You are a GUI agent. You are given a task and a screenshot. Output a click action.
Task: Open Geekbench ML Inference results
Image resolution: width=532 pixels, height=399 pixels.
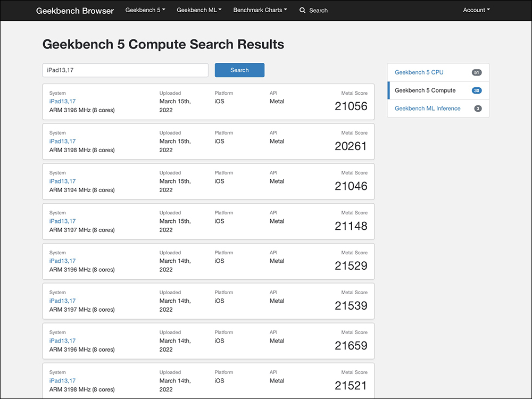pyautogui.click(x=427, y=109)
